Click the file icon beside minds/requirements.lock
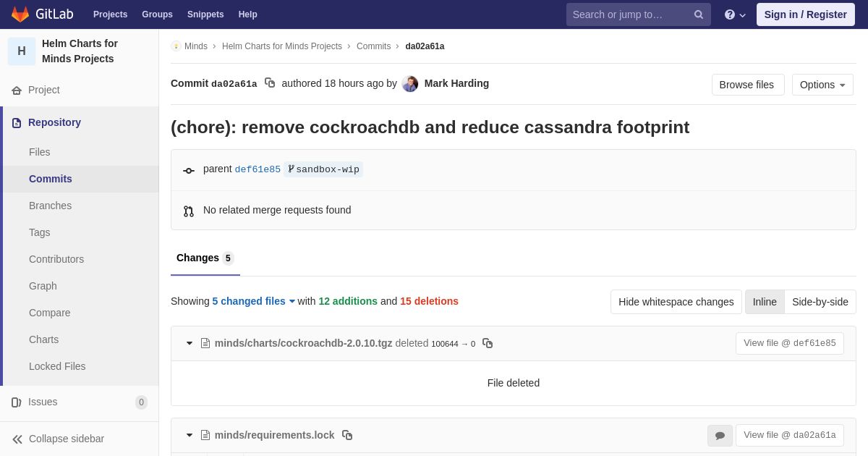Viewport: 868px width, 456px height. point(205,435)
